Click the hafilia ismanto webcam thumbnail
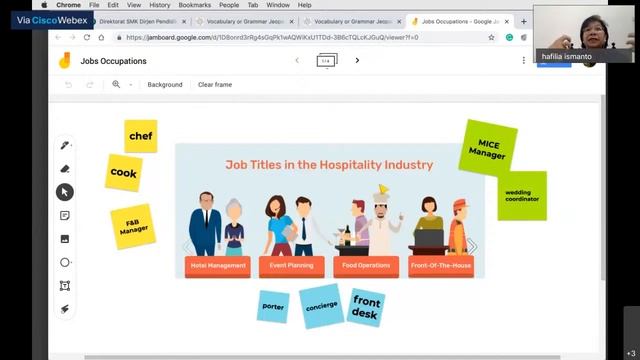 [584, 33]
